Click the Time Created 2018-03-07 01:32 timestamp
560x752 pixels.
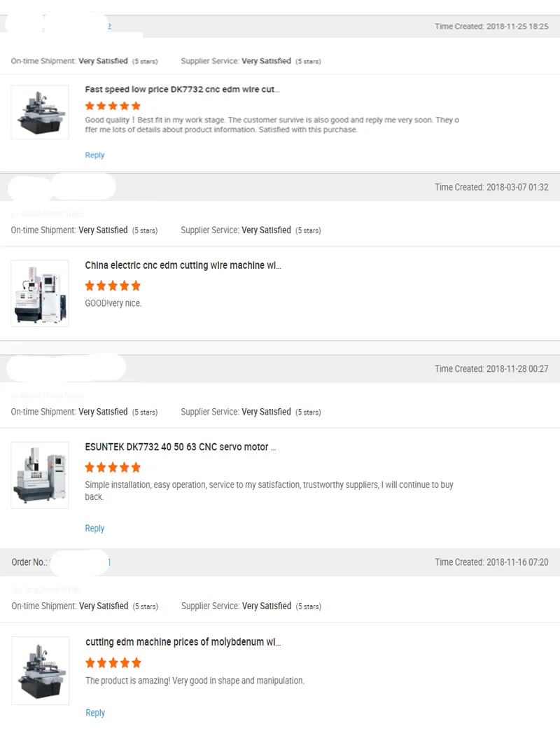(x=491, y=188)
